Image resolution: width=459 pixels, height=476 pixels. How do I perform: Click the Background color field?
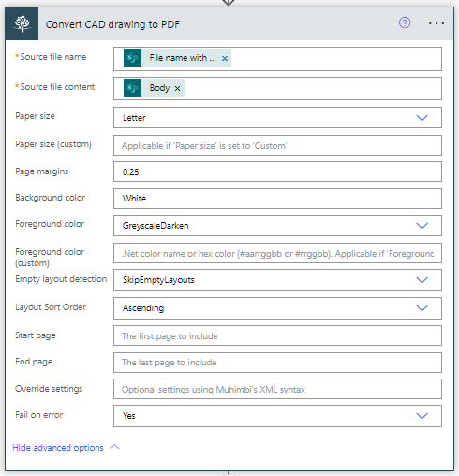click(x=277, y=199)
